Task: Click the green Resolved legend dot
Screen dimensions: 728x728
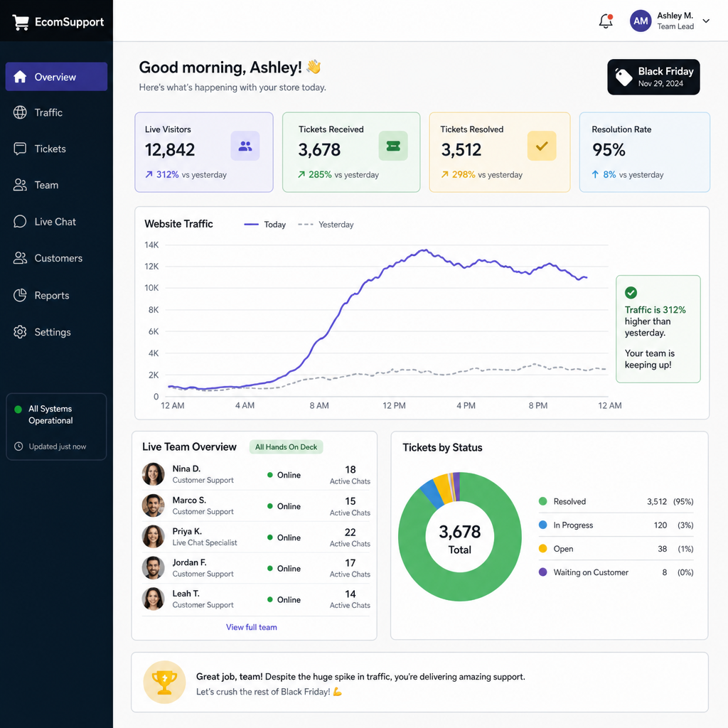Action: pyautogui.click(x=542, y=501)
